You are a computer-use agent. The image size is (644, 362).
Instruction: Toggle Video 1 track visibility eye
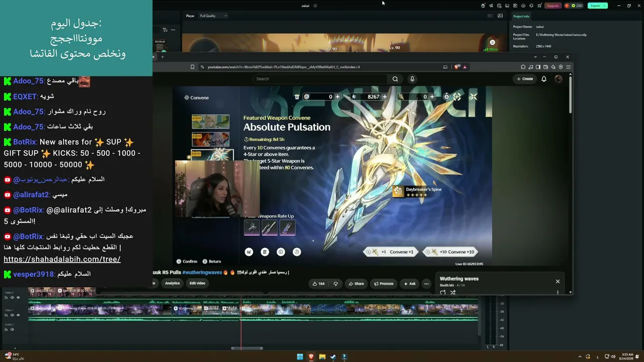pos(18,315)
